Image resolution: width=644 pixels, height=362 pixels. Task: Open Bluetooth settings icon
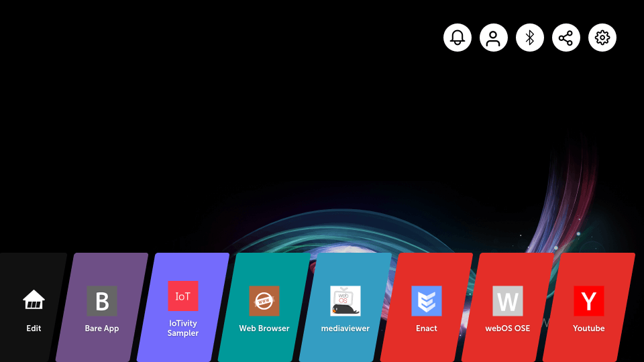pos(530,38)
